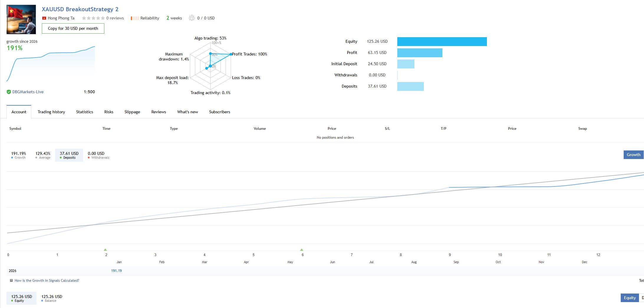
Task: Open Hong Phong Ta's profile link
Action: [x=61, y=18]
